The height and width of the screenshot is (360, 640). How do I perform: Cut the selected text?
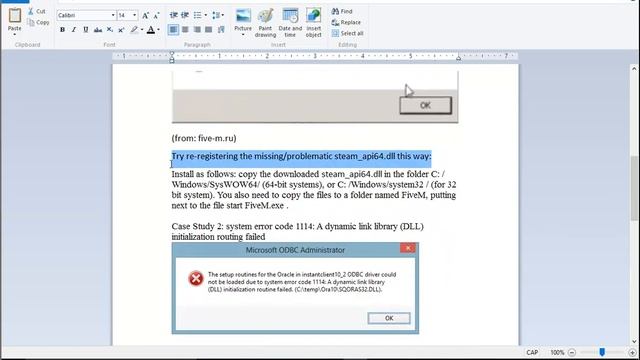pos(37,11)
